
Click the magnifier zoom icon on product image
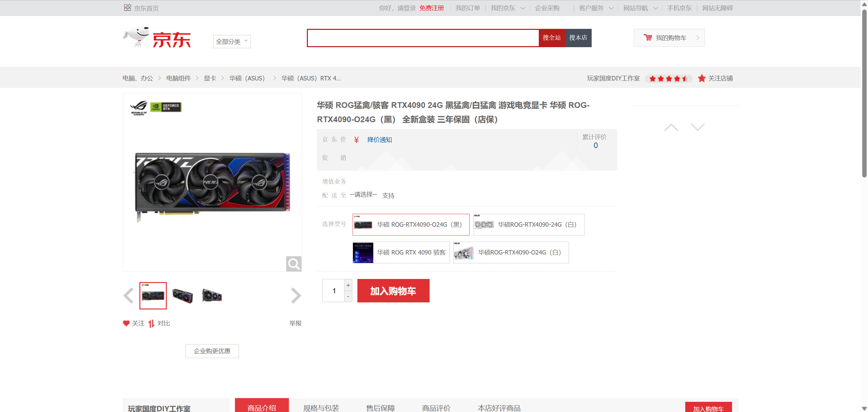[294, 264]
